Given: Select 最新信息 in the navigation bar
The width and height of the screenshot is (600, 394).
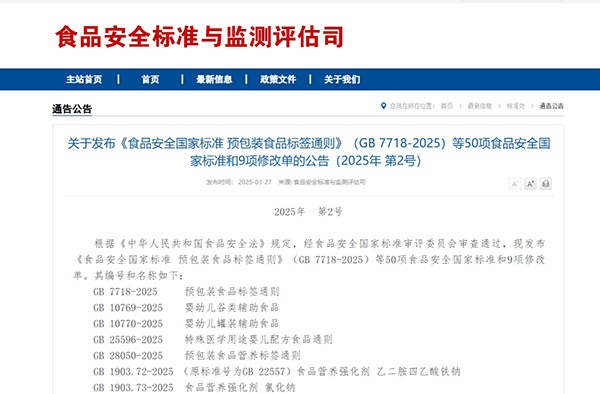Looking at the screenshot, I should [x=214, y=79].
